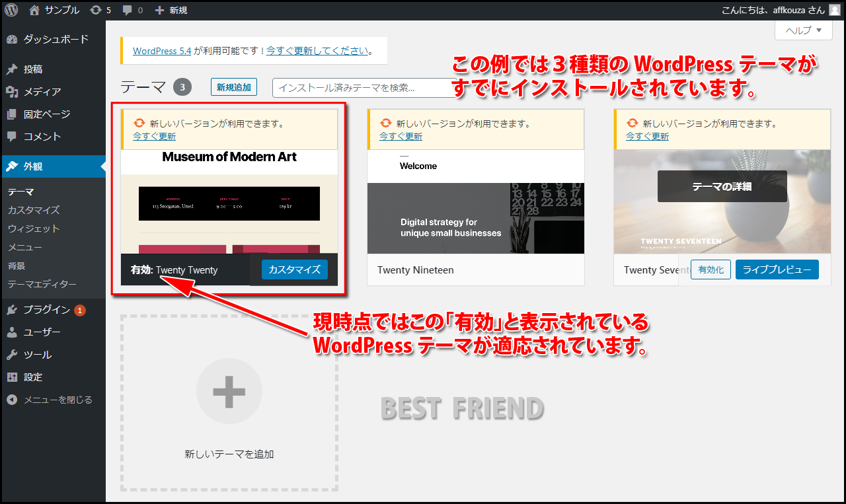Open the メニュー submenu item
This screenshot has width=846, height=504.
(25, 247)
